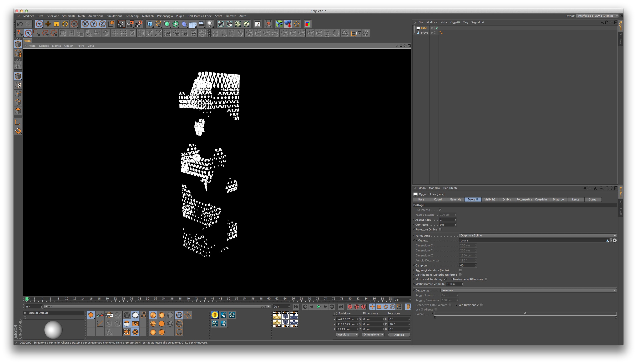This screenshot has height=364, width=637.
Task: Select the Move tool
Action: 48,24
